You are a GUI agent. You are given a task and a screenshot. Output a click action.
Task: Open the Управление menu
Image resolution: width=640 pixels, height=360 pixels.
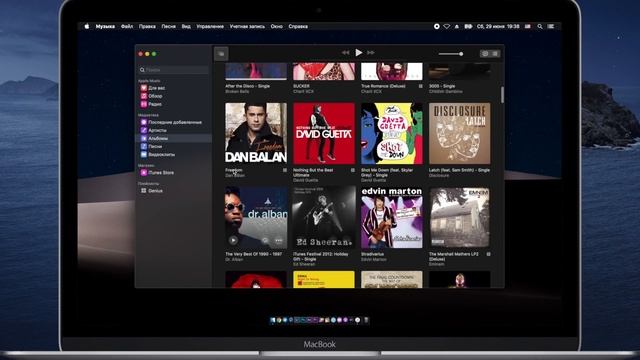tap(210, 26)
